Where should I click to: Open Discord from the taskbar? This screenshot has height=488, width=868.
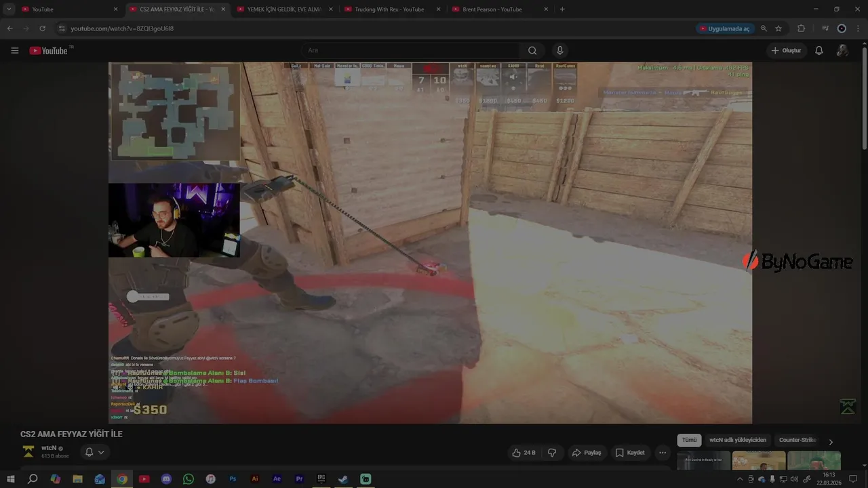pos(166,479)
